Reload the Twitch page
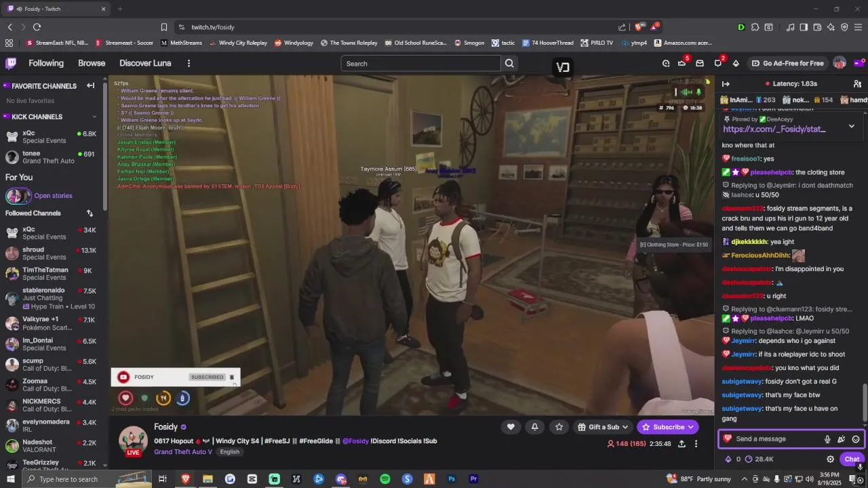Viewport: 868px width, 488px height. pyautogui.click(x=37, y=27)
